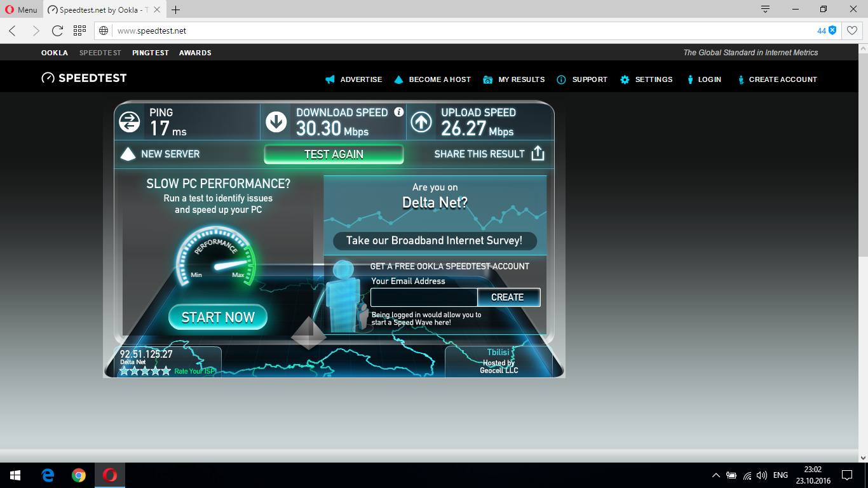The width and height of the screenshot is (868, 488).
Task: Bookmark this page with the heart icon
Action: pyautogui.click(x=851, y=30)
